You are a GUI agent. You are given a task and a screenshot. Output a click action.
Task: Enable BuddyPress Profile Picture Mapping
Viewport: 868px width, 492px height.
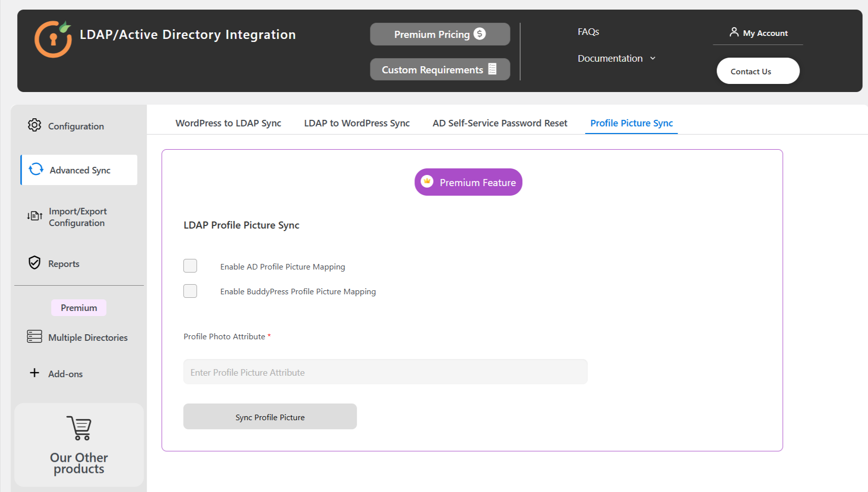click(190, 291)
